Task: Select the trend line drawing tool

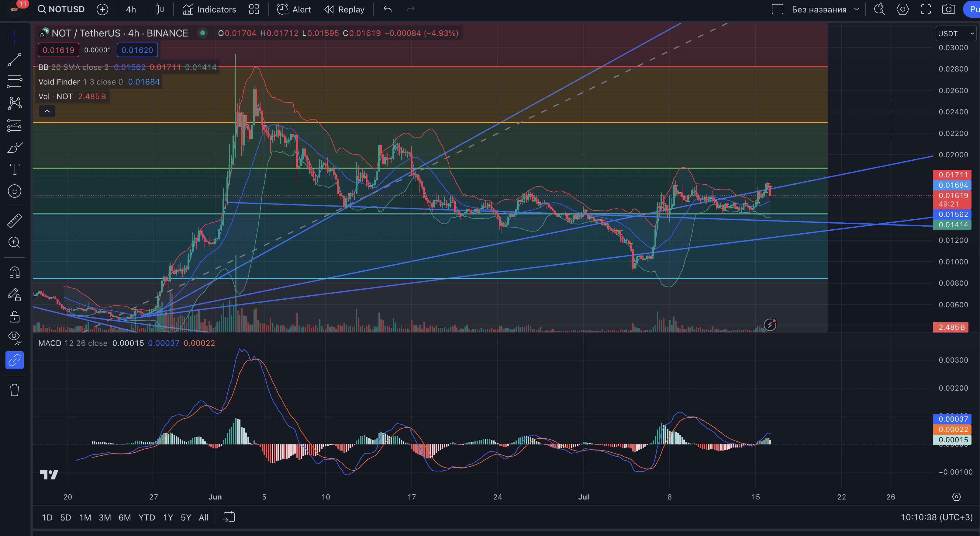Action: (x=15, y=60)
